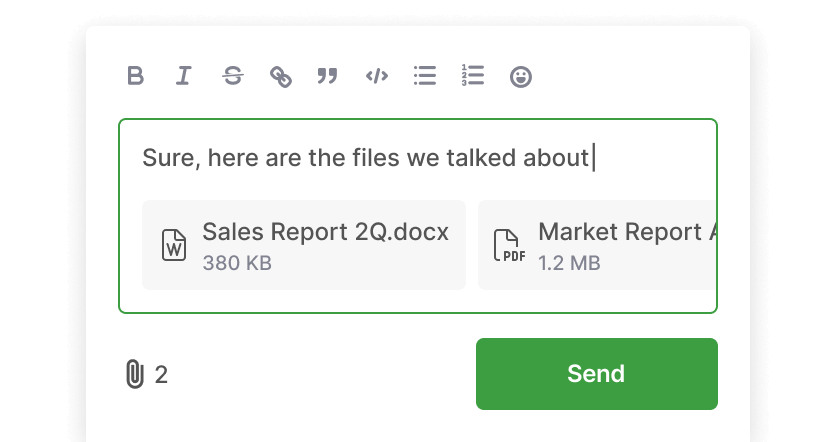Viewport: 838px width, 442px height.
Task: Insert a hyperlink
Action: [x=281, y=76]
